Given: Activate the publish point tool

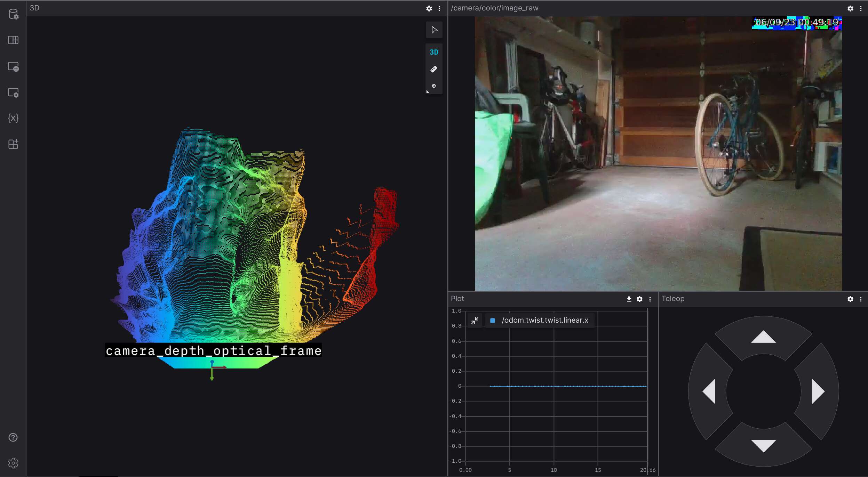Looking at the screenshot, I should pos(434,86).
